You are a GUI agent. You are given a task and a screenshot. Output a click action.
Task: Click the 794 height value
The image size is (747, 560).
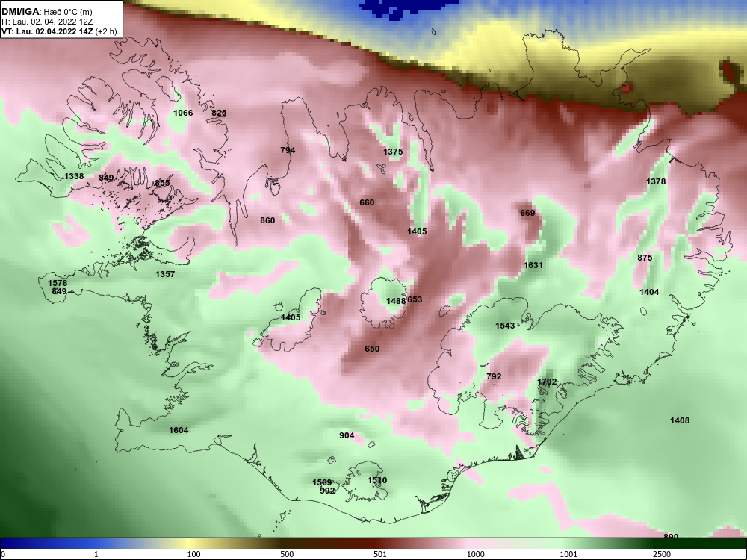(x=288, y=150)
